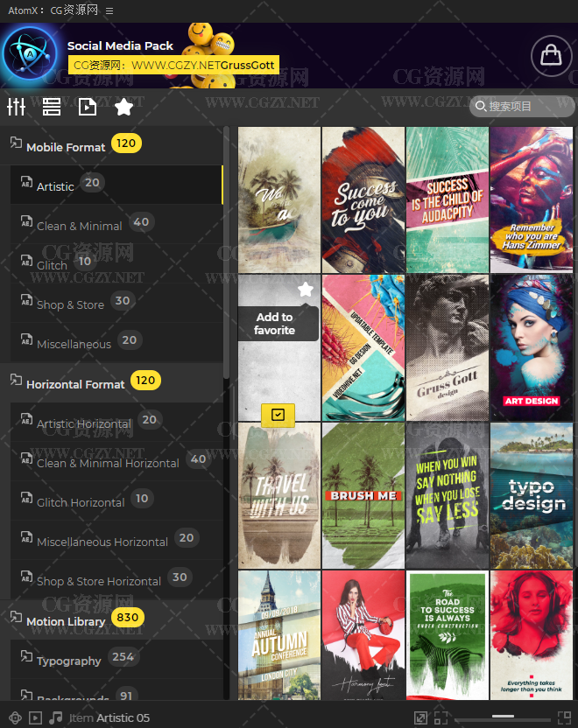Show favorites using the star toolbar icon
Image resolution: width=578 pixels, height=728 pixels.
point(123,107)
